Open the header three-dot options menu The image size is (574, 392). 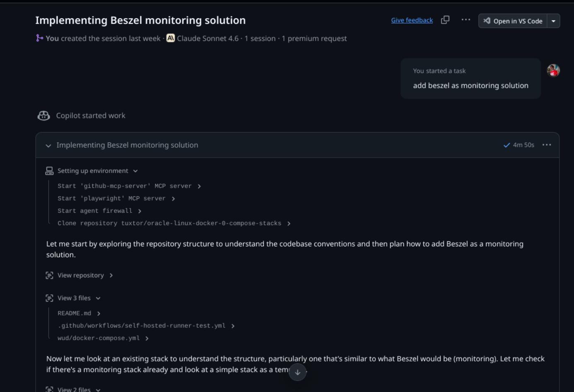pos(466,20)
